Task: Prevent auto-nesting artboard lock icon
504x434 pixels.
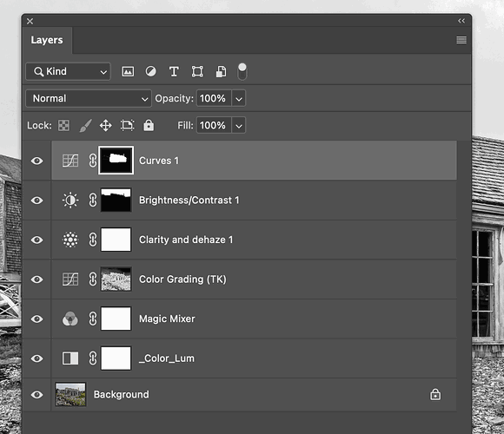Action: 127,125
